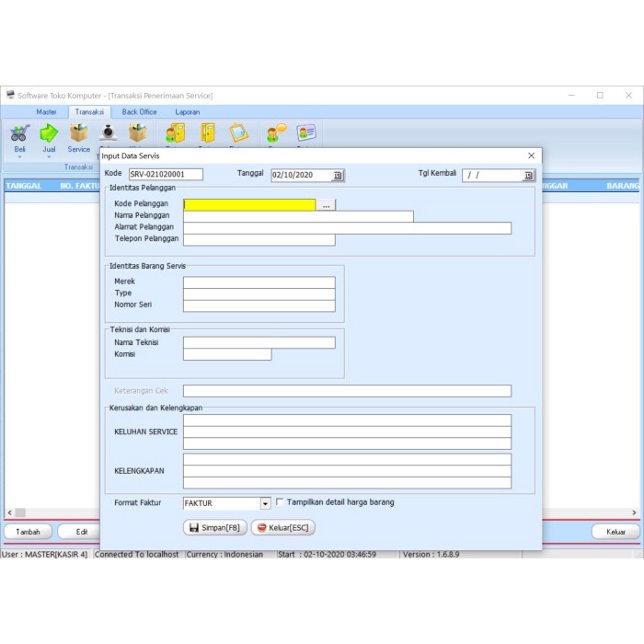644x644 pixels.
Task: Switch to the Master ribbon tab
Action: coord(46,111)
